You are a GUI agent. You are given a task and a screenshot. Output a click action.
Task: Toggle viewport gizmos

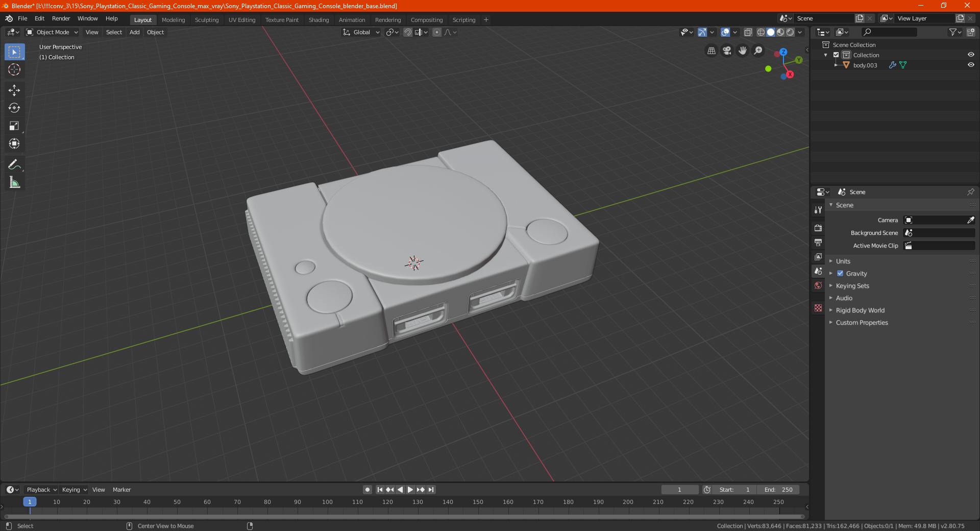coord(702,32)
